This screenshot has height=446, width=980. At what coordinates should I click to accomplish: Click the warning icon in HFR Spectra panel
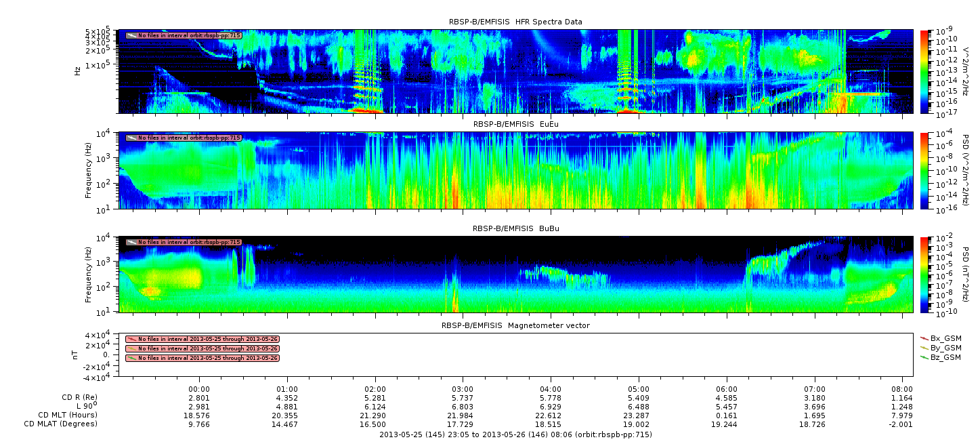pyautogui.click(x=131, y=35)
